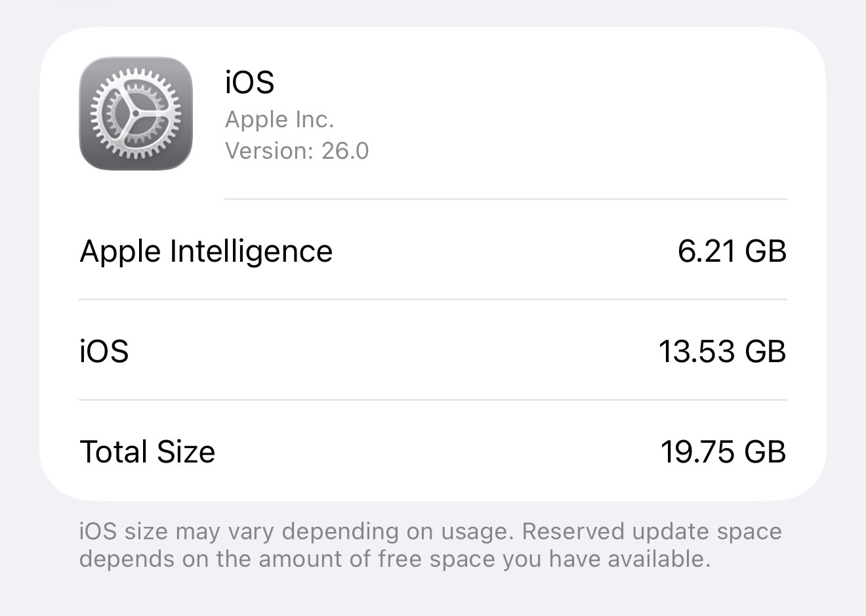Click the gray background outside the card
The image size is (866, 616).
point(433,594)
